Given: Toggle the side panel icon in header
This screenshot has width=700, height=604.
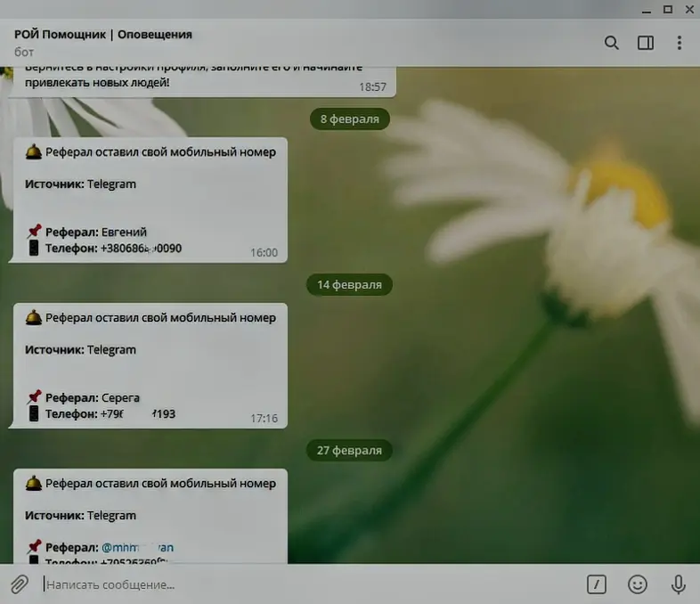Looking at the screenshot, I should pos(645,43).
